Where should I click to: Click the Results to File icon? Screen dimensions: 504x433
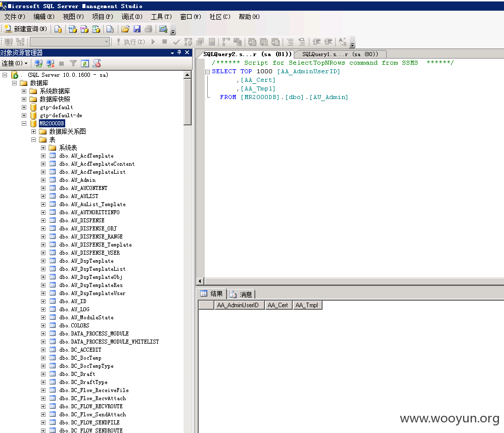(276, 42)
